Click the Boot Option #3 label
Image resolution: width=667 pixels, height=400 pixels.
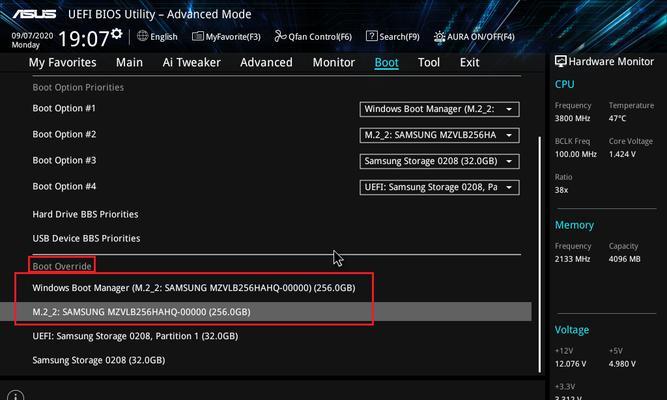(64, 160)
